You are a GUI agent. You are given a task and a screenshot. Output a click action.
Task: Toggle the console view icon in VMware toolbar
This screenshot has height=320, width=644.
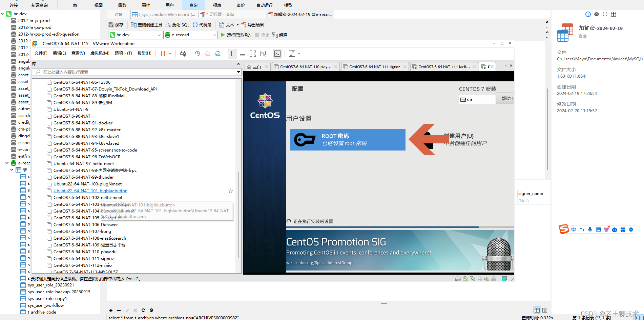[x=277, y=54]
